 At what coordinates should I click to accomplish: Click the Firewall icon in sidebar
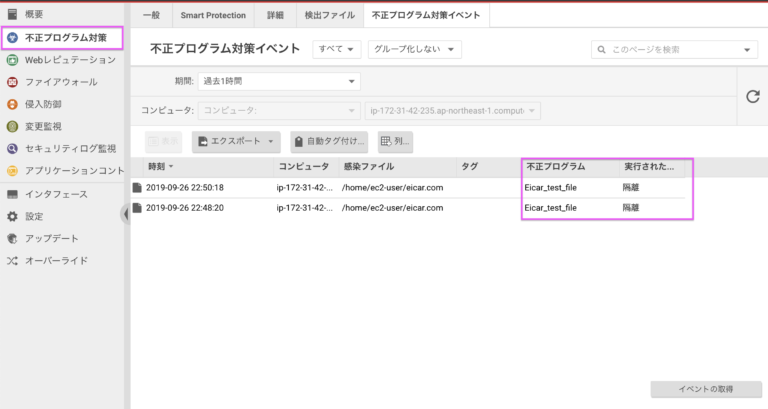tap(12, 82)
